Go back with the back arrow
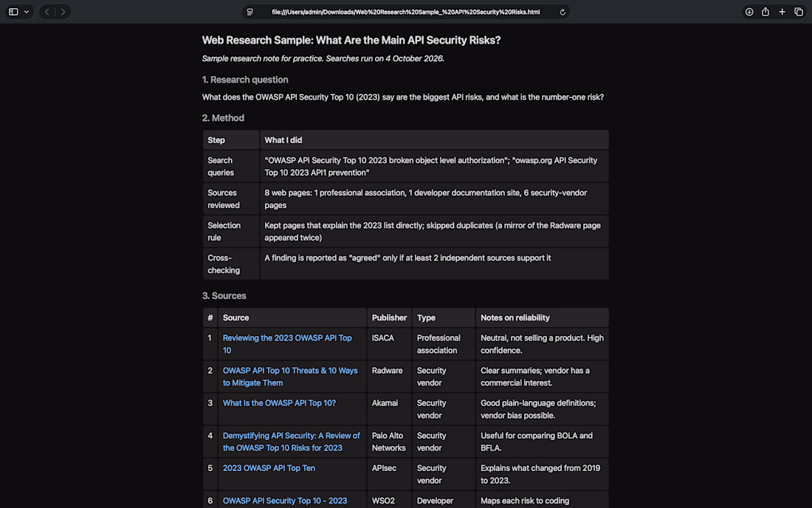The height and width of the screenshot is (508, 812). pos(47,11)
